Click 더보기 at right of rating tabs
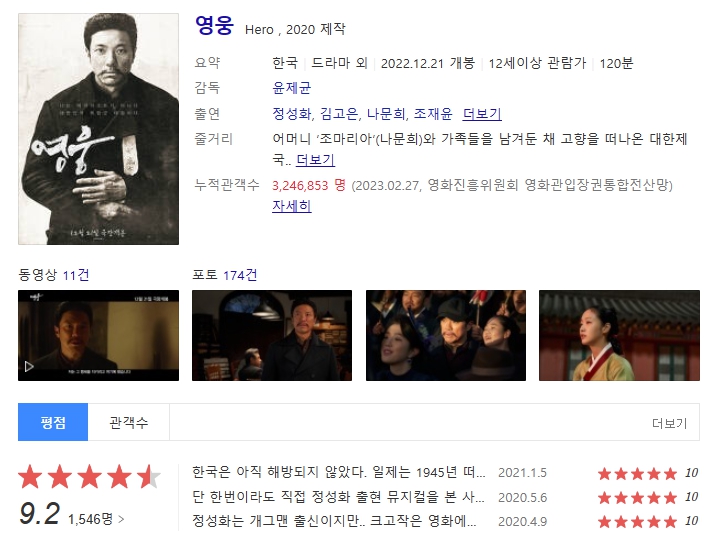721x535 pixels. 669,423
